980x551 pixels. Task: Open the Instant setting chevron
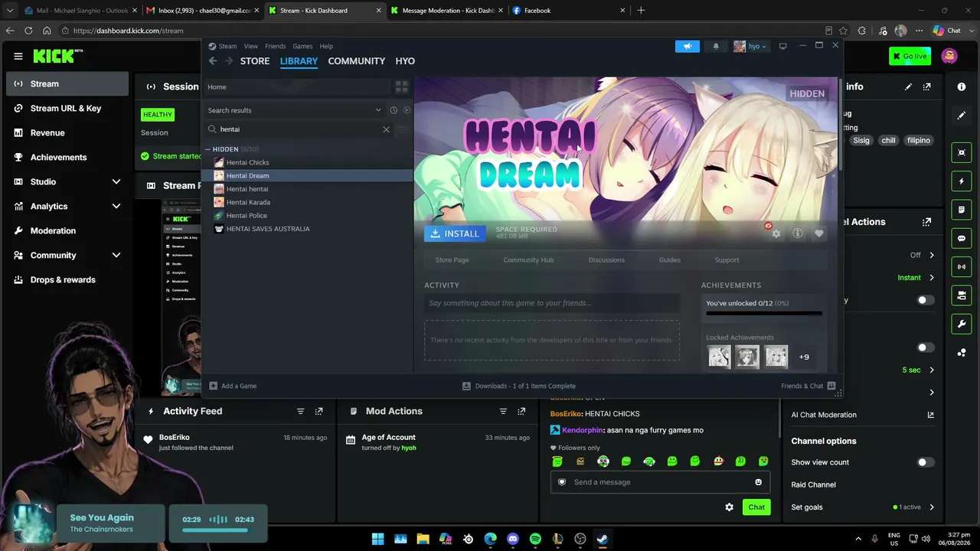pyautogui.click(x=931, y=278)
